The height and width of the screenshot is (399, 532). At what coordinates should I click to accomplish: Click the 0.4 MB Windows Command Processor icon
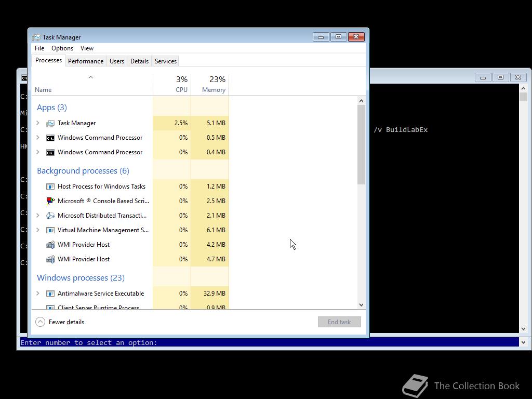click(x=50, y=152)
